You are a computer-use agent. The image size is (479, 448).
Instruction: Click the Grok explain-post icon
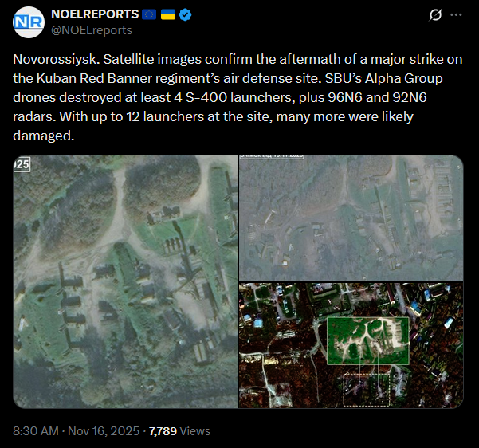[435, 14]
